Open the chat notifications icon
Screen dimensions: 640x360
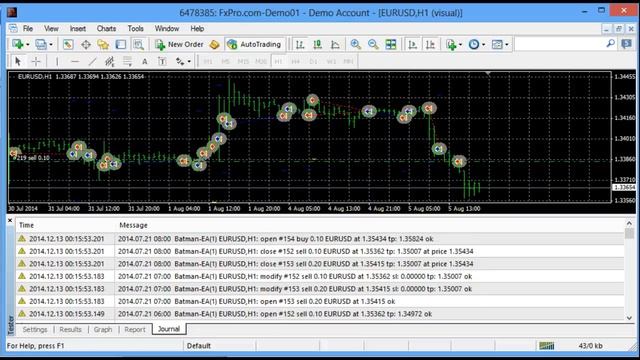[627, 44]
